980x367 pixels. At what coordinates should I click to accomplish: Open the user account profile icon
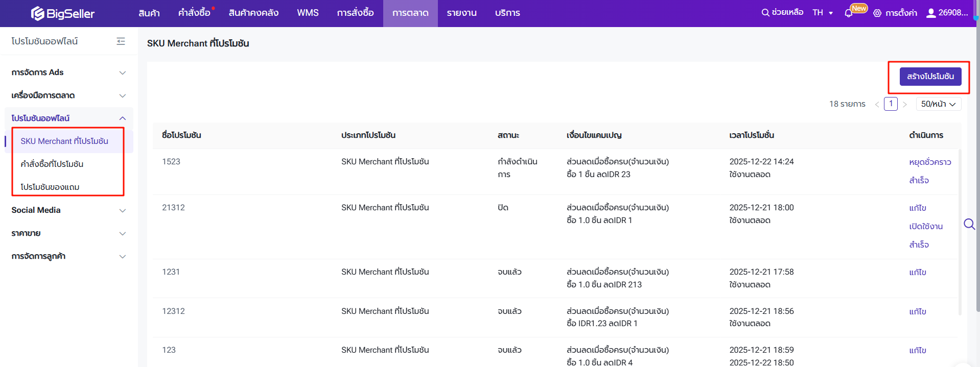tap(931, 13)
